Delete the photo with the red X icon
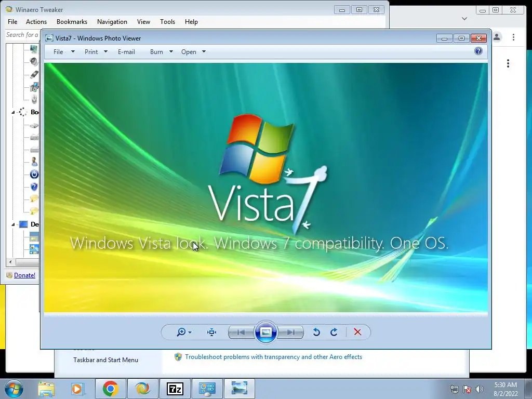 pos(357,332)
